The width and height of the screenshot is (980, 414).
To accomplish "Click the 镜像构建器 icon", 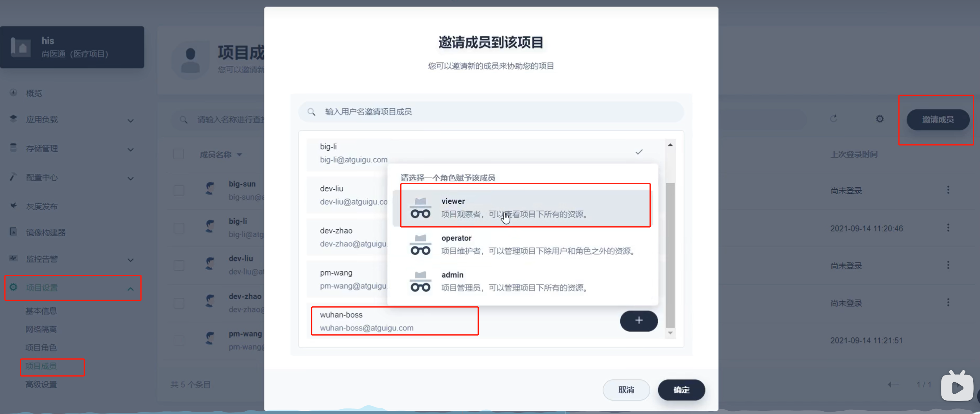I will tap(13, 232).
